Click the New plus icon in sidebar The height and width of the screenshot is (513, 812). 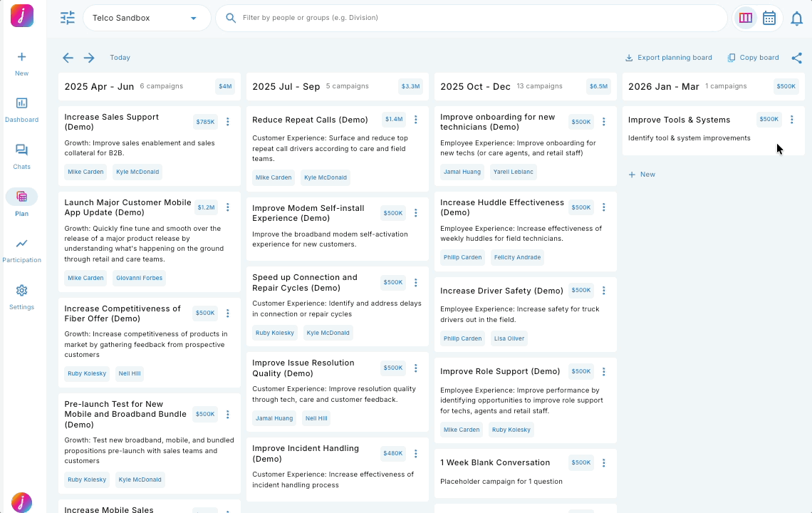pos(21,57)
